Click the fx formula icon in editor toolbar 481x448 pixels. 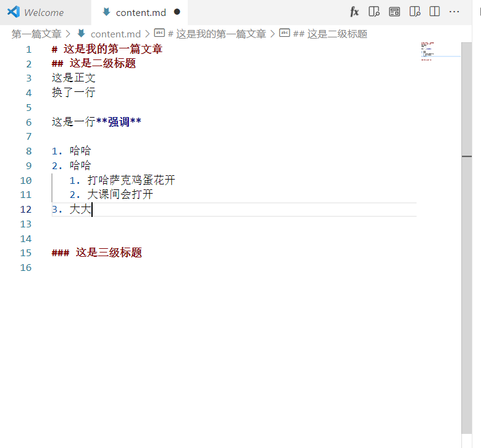coord(355,12)
